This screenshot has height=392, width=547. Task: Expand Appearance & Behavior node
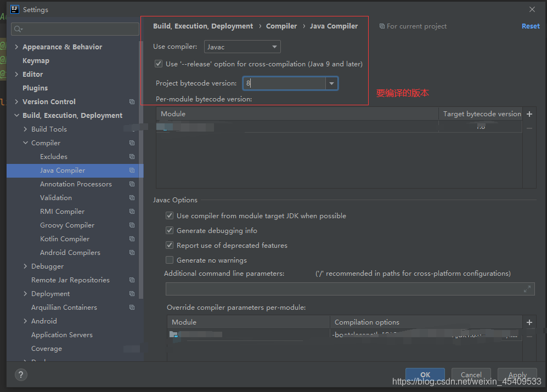coord(16,47)
